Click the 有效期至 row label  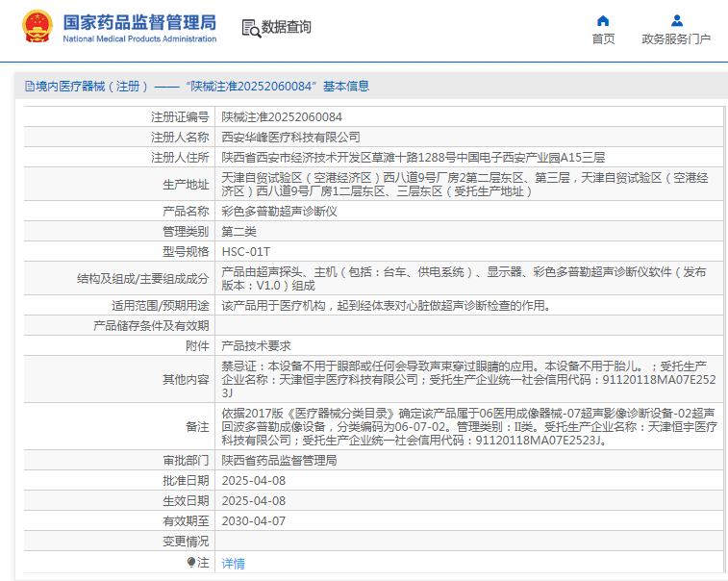tap(186, 521)
